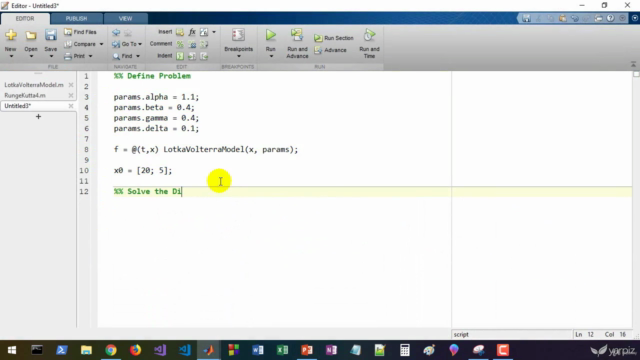Click the Wrap Comments icon
640x360 pixels.
click(204, 44)
